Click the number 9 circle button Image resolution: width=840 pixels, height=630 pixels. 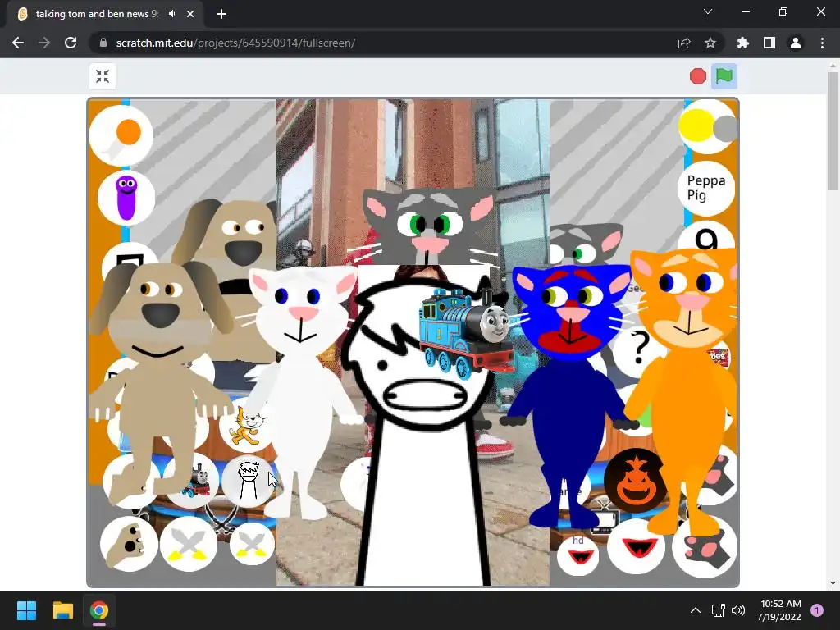pyautogui.click(x=706, y=237)
